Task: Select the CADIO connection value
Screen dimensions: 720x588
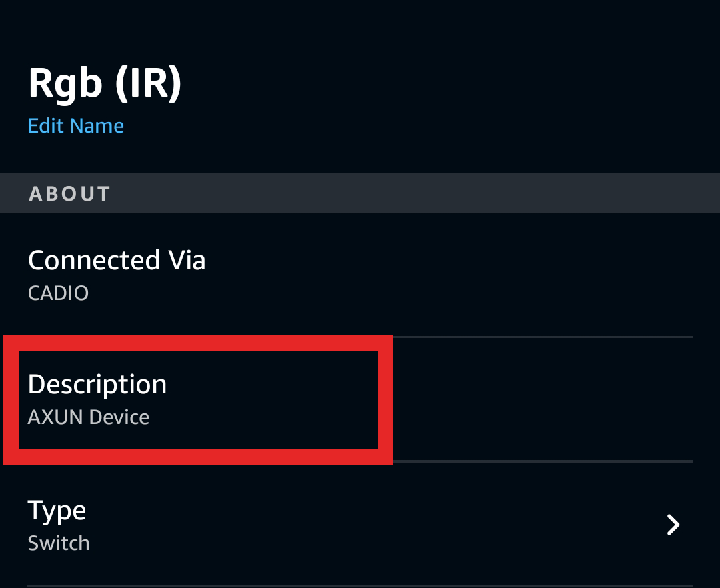Action: click(58, 293)
